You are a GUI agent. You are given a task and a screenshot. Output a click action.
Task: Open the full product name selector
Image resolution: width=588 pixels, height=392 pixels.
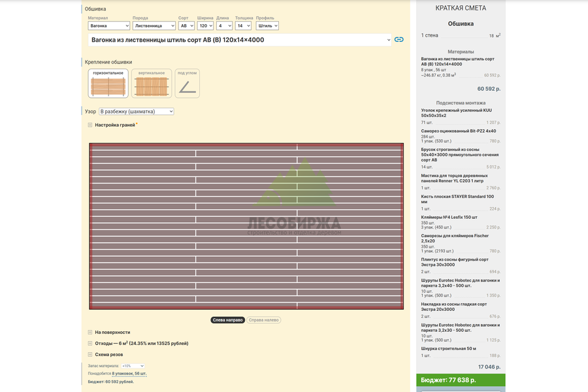tap(240, 40)
